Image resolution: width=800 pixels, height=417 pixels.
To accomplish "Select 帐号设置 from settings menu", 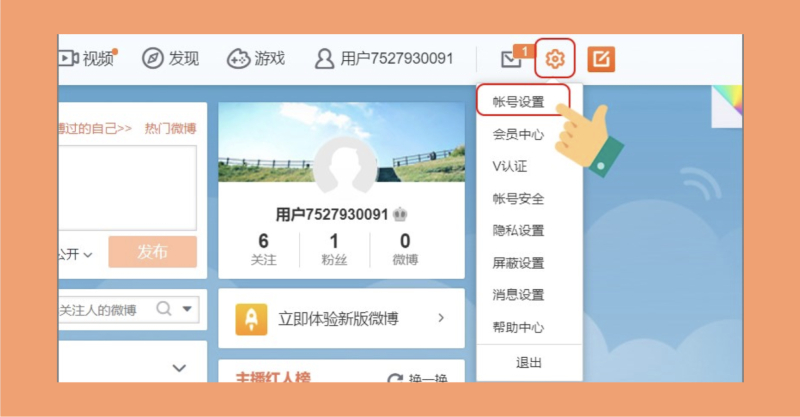I will (518, 102).
